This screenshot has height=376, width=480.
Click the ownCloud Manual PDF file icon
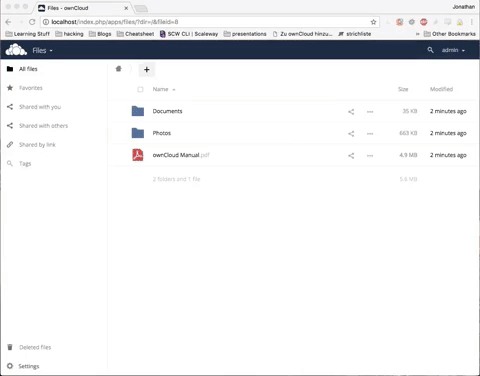pos(138,155)
